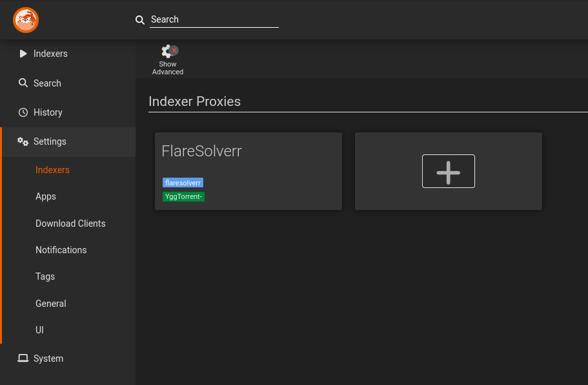Viewport: 588px width, 385px height.
Task: Click the green YggTorrent- tag
Action: 183,196
